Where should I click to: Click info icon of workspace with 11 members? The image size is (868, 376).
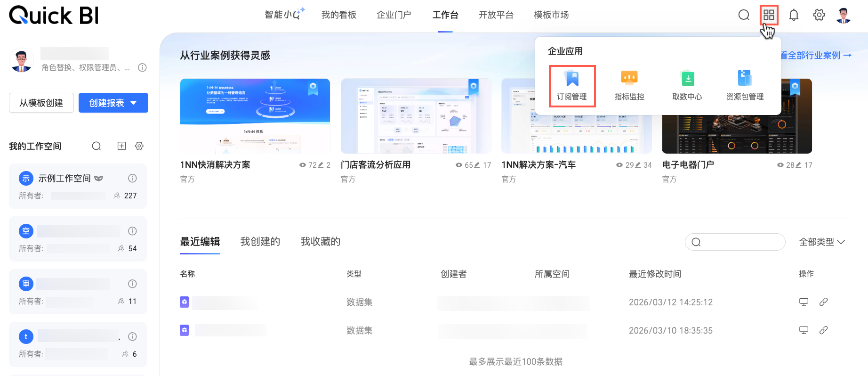[133, 284]
